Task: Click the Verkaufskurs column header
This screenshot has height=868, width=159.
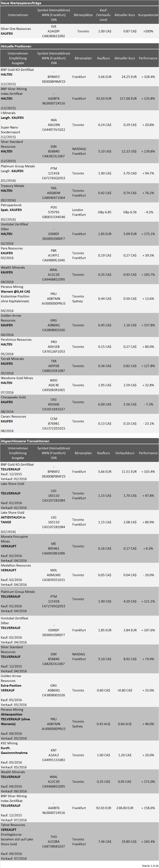Action: click(x=125, y=453)
